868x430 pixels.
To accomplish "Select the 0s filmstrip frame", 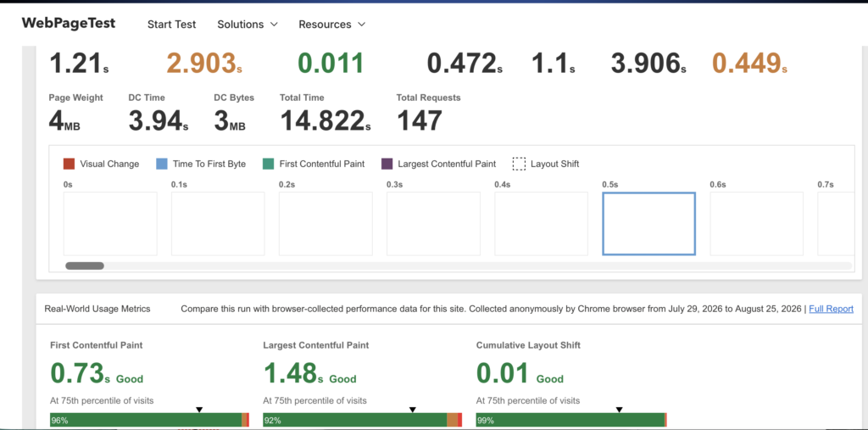I will (x=110, y=224).
